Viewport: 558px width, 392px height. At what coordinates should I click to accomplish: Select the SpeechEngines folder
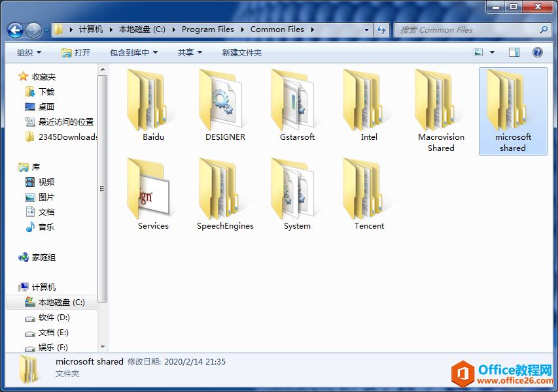[225, 195]
